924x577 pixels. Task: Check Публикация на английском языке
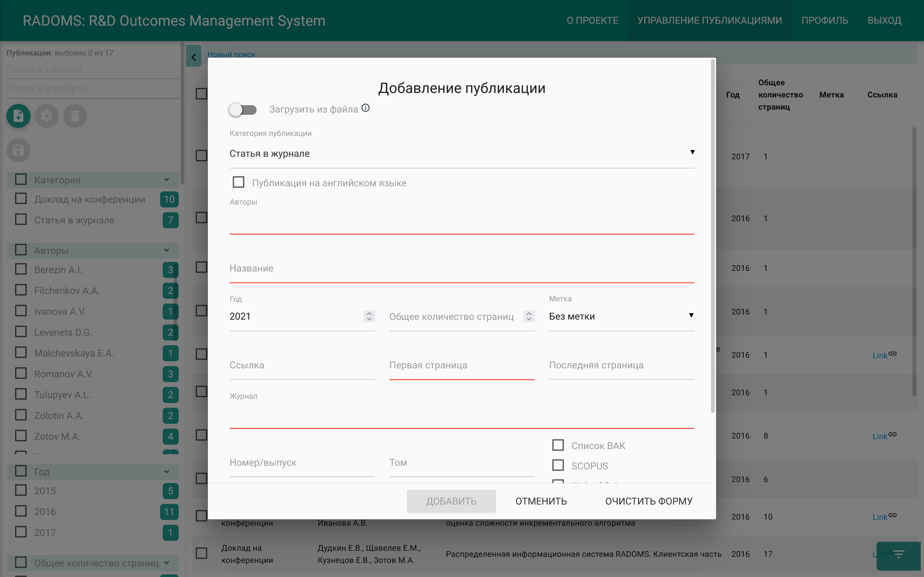pyautogui.click(x=238, y=182)
